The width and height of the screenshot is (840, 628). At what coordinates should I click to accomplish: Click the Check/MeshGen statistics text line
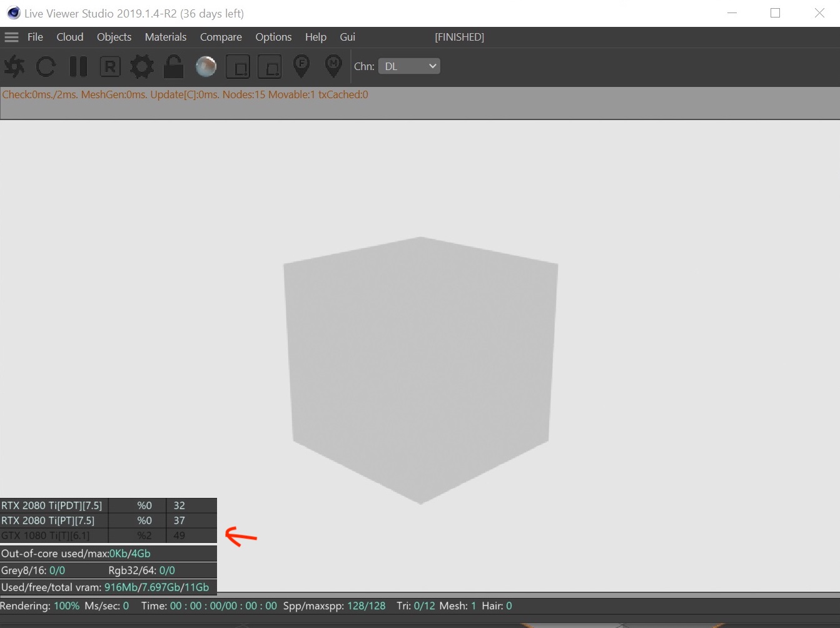(x=185, y=95)
